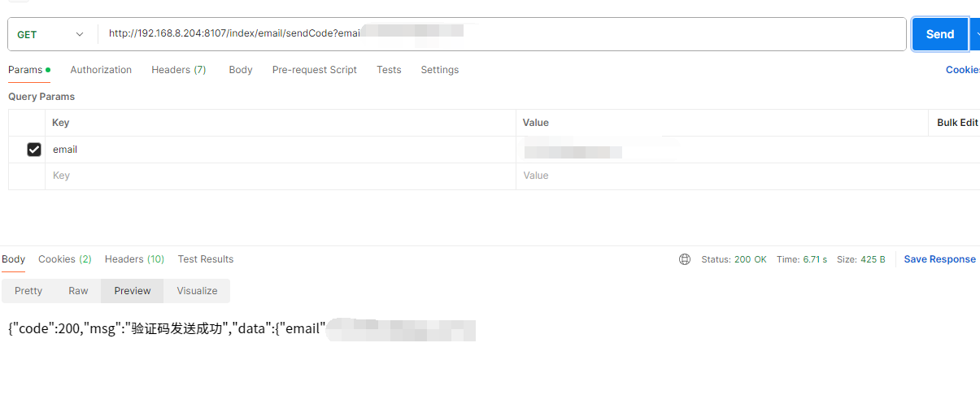980x395 pixels.
Task: Click the globe network icon
Action: point(685,259)
